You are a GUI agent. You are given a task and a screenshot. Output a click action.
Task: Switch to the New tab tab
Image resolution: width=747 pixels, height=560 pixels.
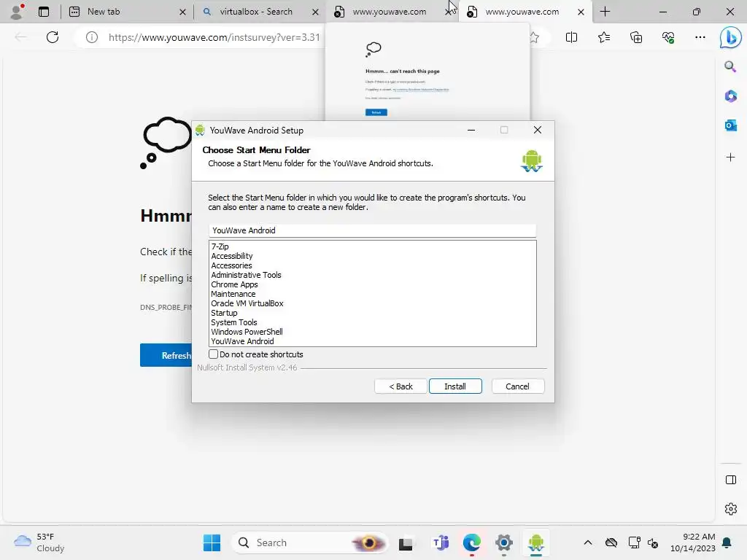coord(126,12)
